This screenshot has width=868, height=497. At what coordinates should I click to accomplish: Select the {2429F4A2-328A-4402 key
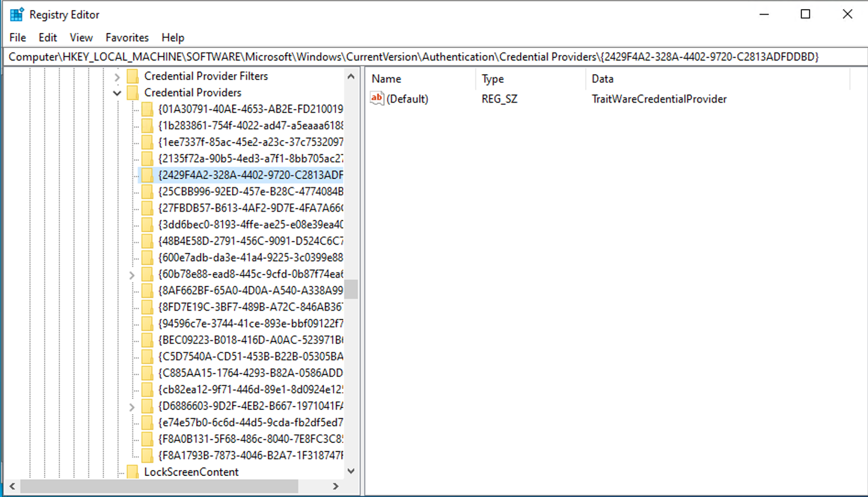coord(251,175)
